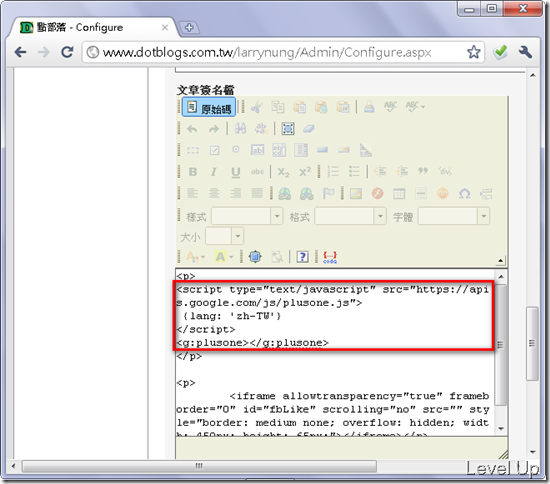Center align text

(214, 193)
